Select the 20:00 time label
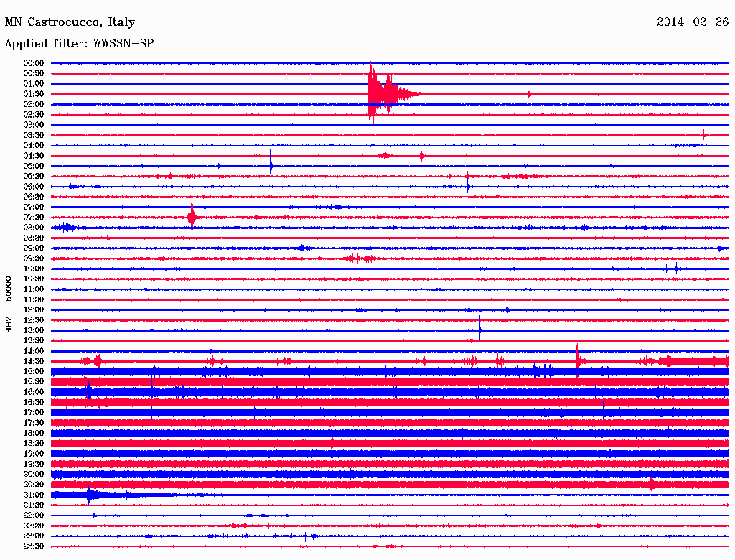735x560 pixels. point(33,474)
